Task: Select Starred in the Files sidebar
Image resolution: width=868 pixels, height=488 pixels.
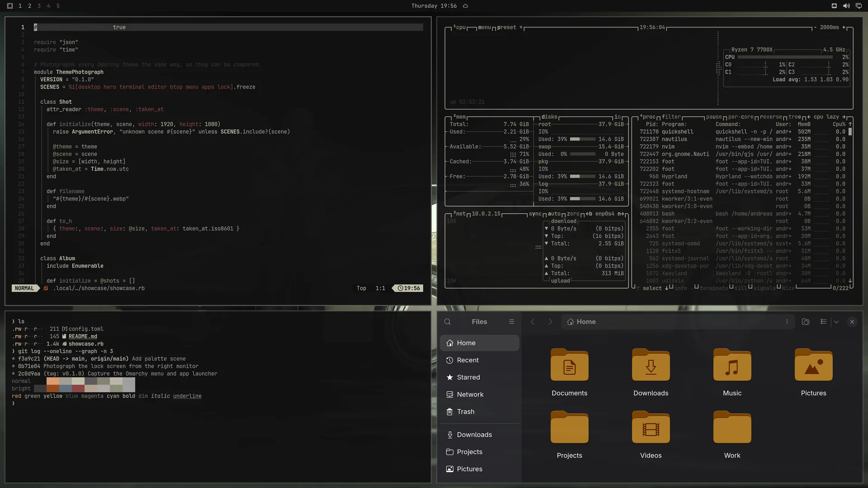Action: click(x=480, y=377)
